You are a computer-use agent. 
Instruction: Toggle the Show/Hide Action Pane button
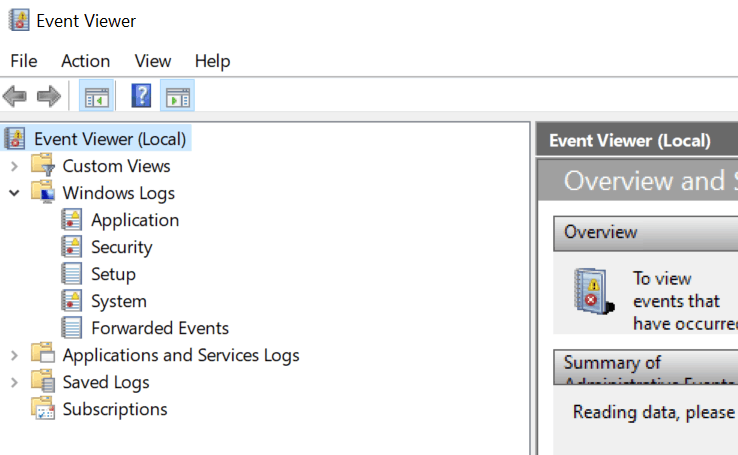tap(177, 96)
